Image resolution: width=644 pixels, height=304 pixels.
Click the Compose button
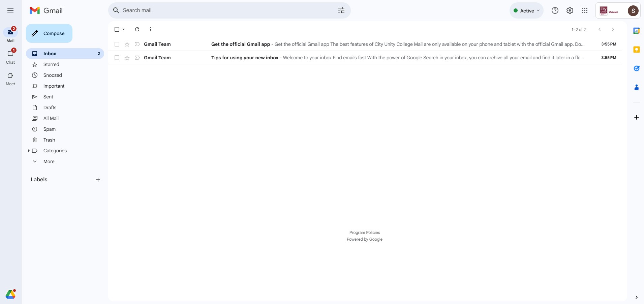tap(49, 33)
